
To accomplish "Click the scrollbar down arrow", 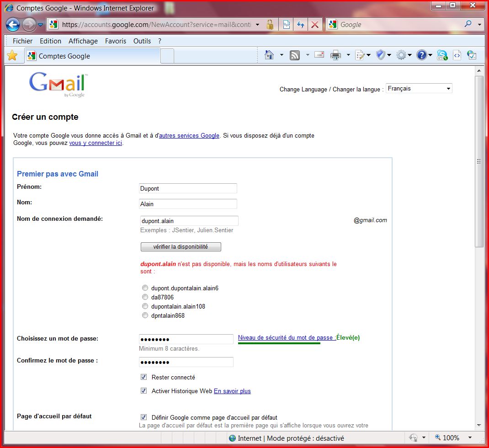I will click(x=478, y=425).
